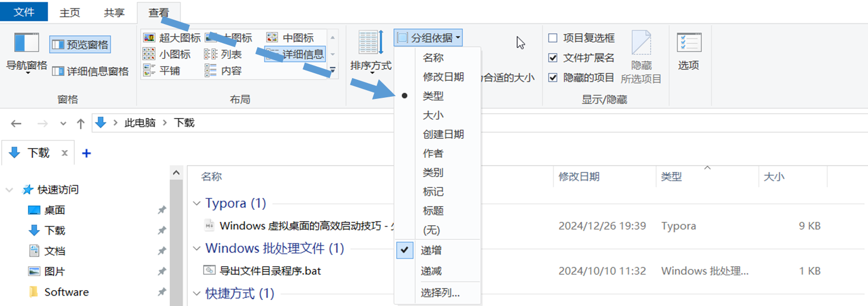The width and height of the screenshot is (868, 306).
Task: Collapse the 分组依据 dropdown
Action: pyautogui.click(x=428, y=38)
